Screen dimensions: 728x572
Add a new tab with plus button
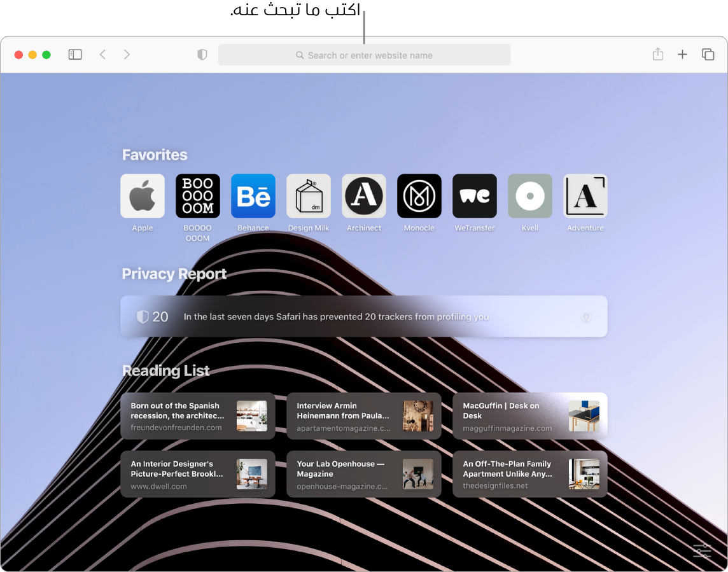point(682,55)
